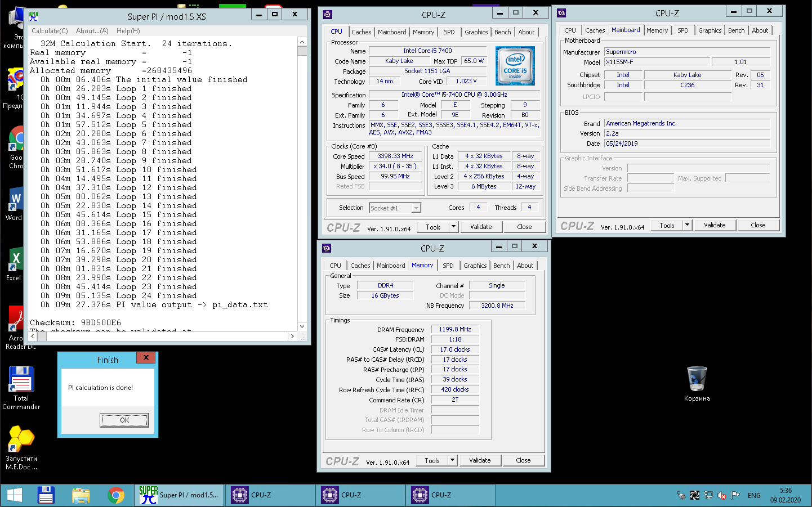This screenshot has width=812, height=507.
Task: Click Super PI vertical scrollbar up arrow
Action: pos(302,42)
